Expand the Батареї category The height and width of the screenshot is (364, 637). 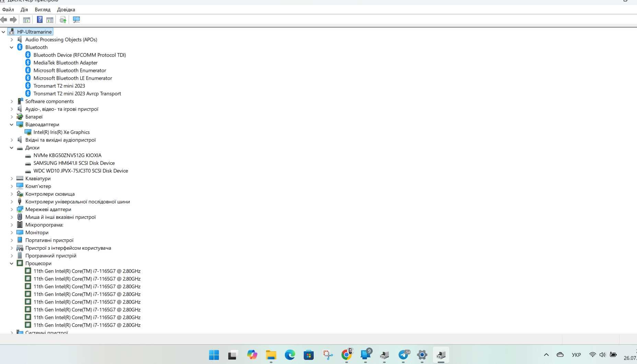click(x=12, y=117)
